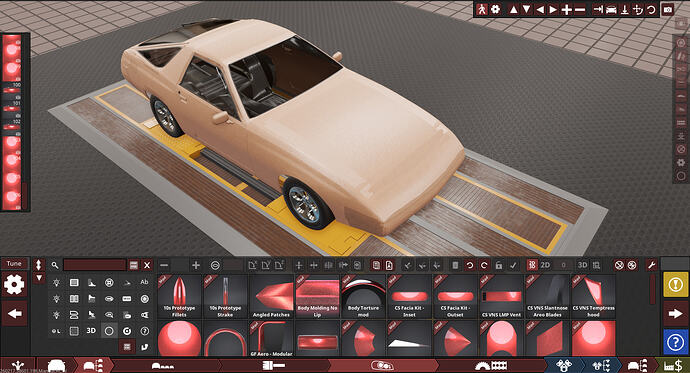Expand panel with the up-down arrow
The width and height of the screenshot is (690, 373).
pos(39,265)
